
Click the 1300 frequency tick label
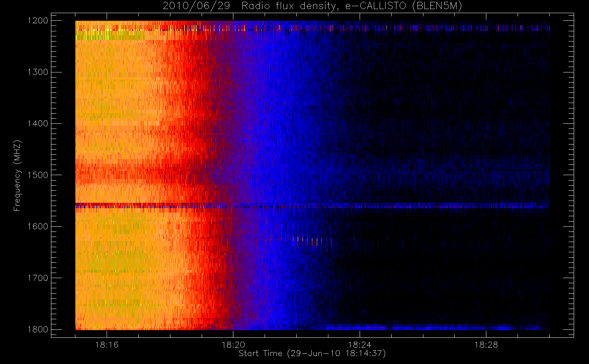38,72
